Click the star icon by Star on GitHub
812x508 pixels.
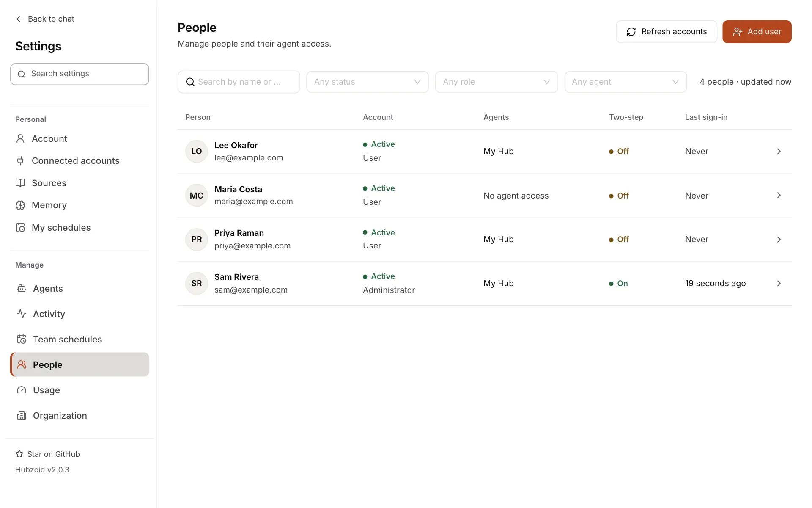[19, 454]
